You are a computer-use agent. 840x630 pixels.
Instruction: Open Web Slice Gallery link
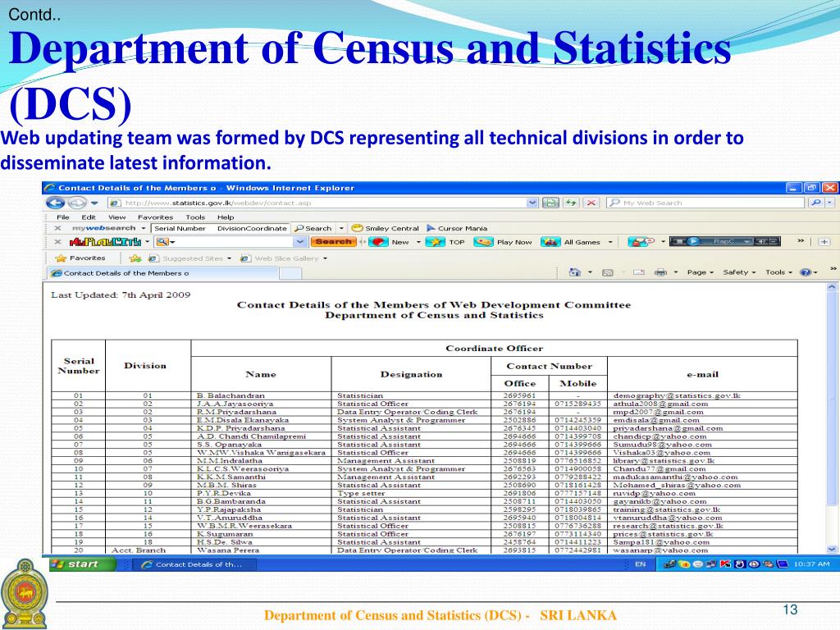coord(283,258)
